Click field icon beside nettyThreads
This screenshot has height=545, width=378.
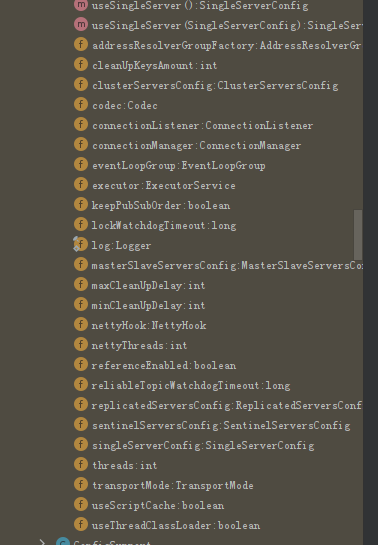point(81,344)
